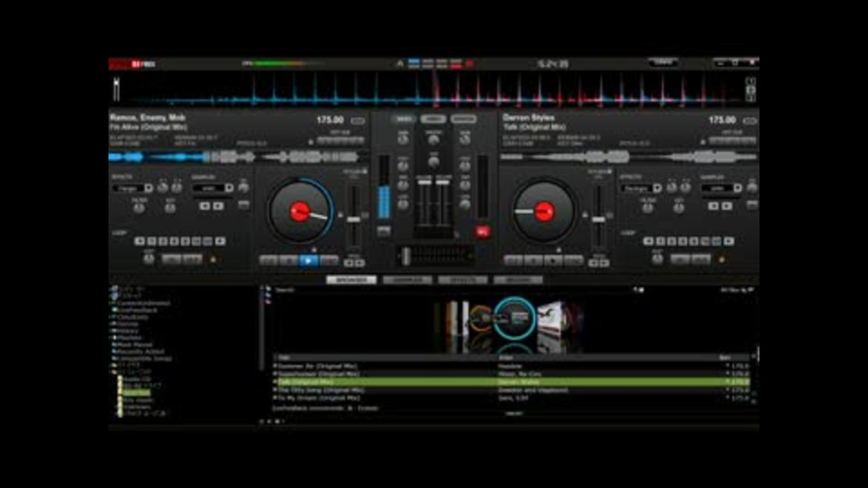Hit CUE on the right deck
This screenshot has width=868, height=488.
(514, 260)
